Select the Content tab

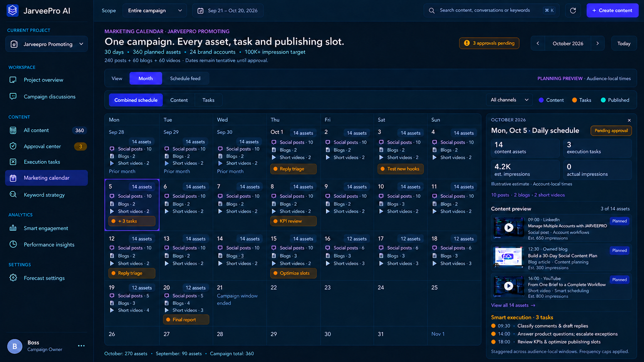(179, 100)
